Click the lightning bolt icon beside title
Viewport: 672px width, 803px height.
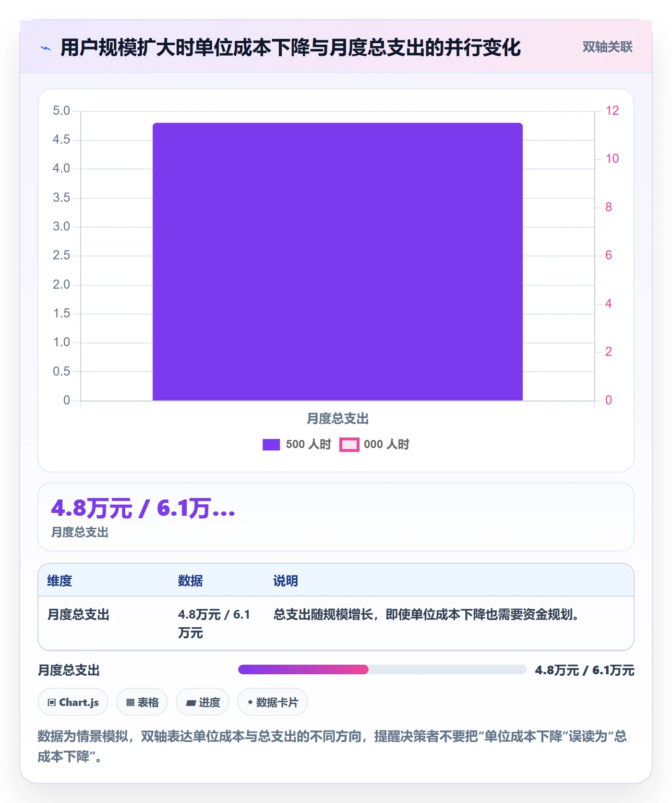click(x=46, y=48)
